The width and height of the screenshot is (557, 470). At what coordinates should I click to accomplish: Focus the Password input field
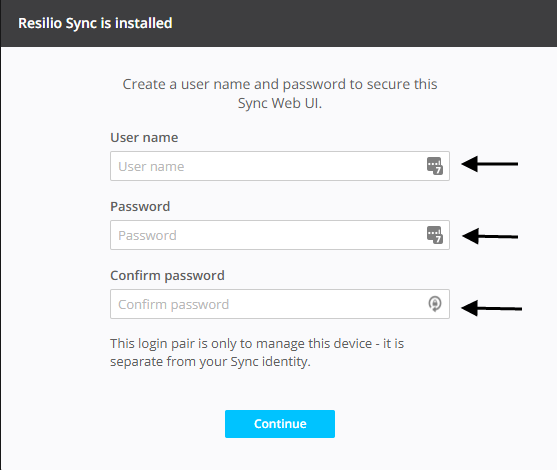(280, 235)
